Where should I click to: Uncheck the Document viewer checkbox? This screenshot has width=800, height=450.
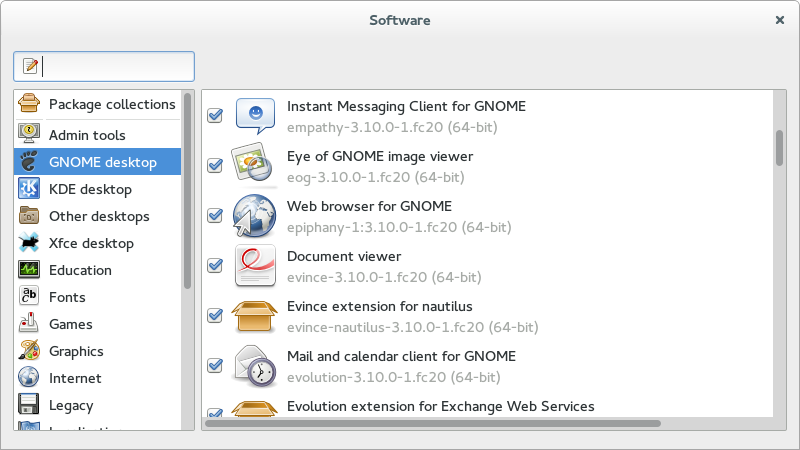pyautogui.click(x=214, y=265)
